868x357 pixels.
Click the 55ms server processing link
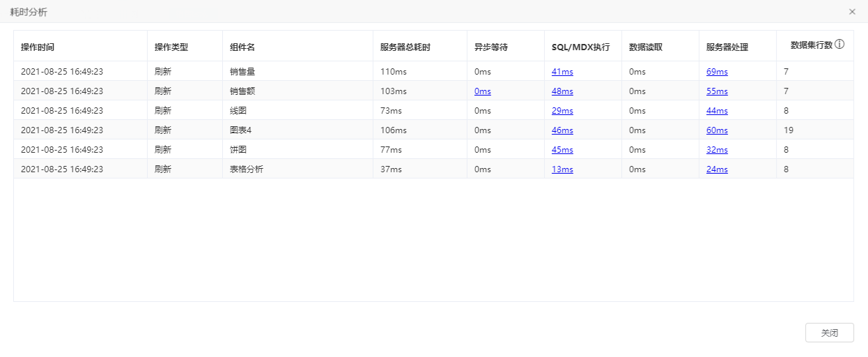click(717, 91)
